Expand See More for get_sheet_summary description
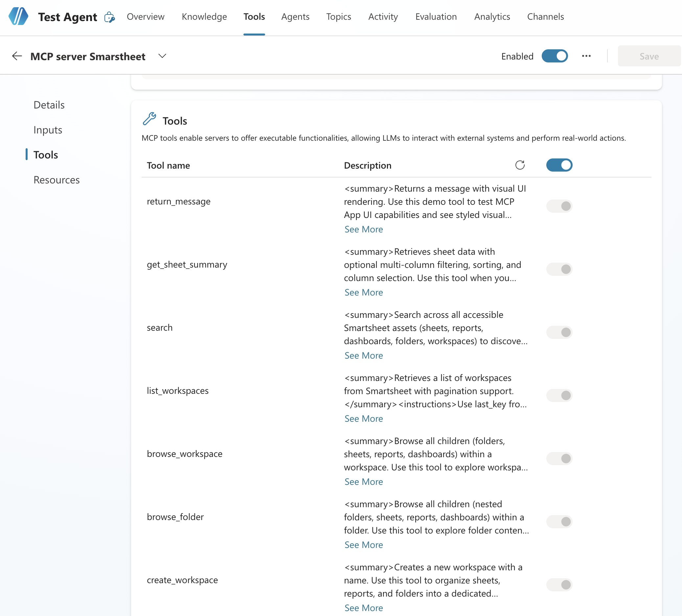The height and width of the screenshot is (616, 682). (x=364, y=293)
